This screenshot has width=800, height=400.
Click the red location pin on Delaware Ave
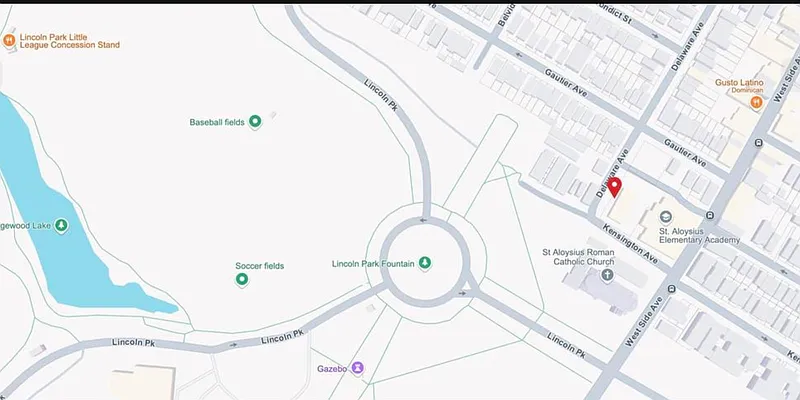[615, 187]
